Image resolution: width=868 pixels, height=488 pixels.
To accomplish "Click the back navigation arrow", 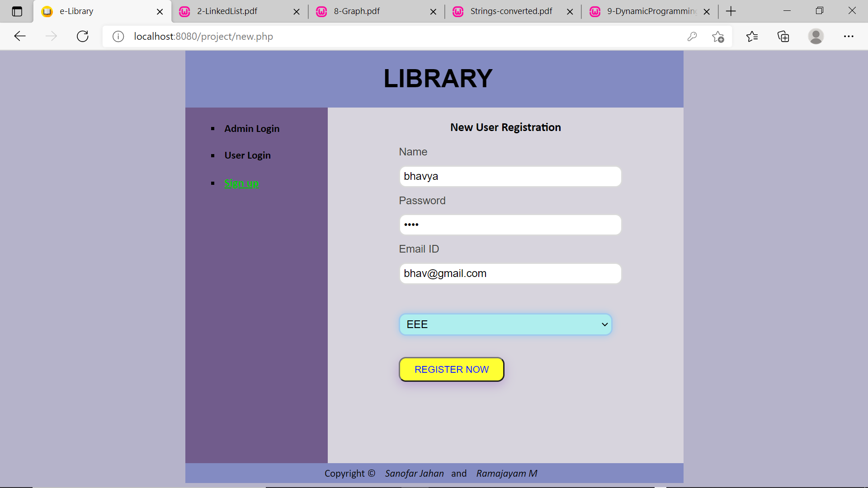I will [x=19, y=36].
